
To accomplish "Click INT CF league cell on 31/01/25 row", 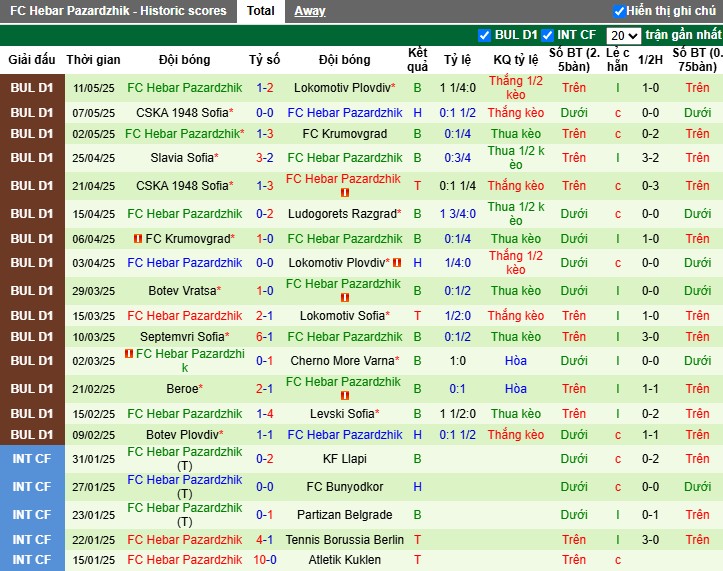I will (x=32, y=459).
